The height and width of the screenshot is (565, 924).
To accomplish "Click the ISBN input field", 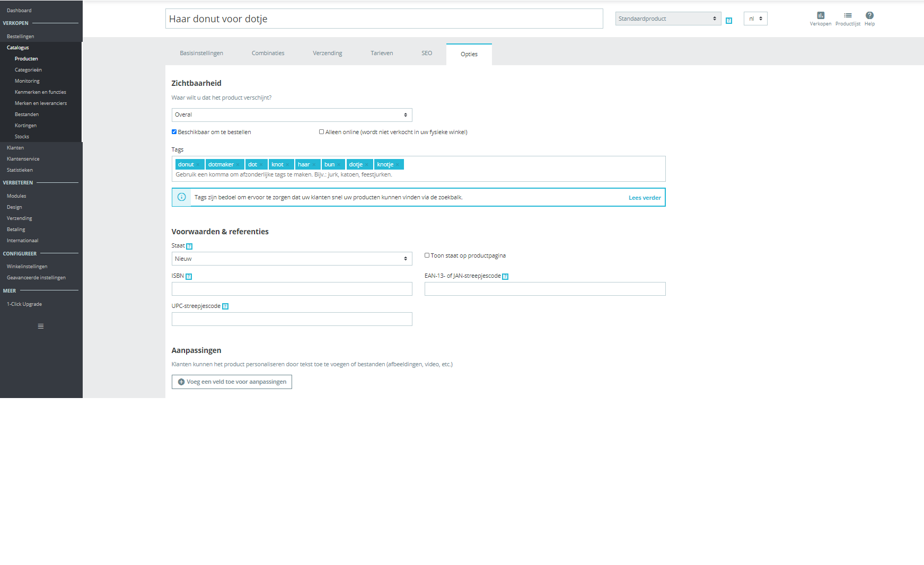I will (x=292, y=289).
